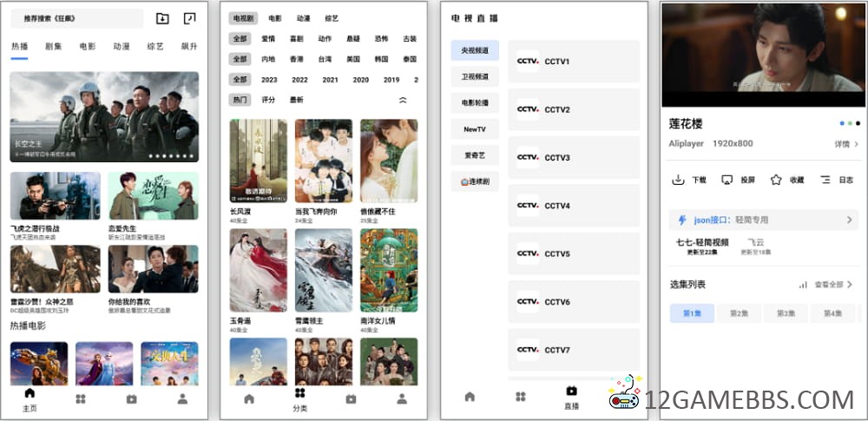Pick the black theme dot beside 莲花楼
Viewport: 868px width, 421px height.
[858, 123]
